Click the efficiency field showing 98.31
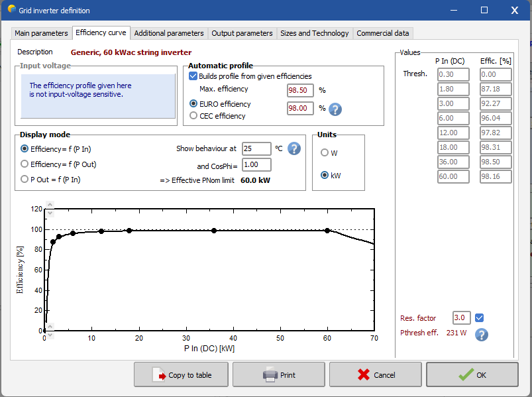Image resolution: width=532 pixels, height=397 pixels. pyautogui.click(x=496, y=147)
